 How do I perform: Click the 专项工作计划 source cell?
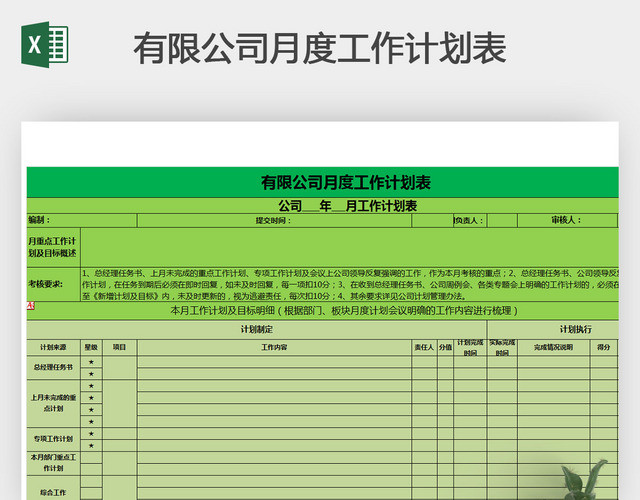pos(53,439)
